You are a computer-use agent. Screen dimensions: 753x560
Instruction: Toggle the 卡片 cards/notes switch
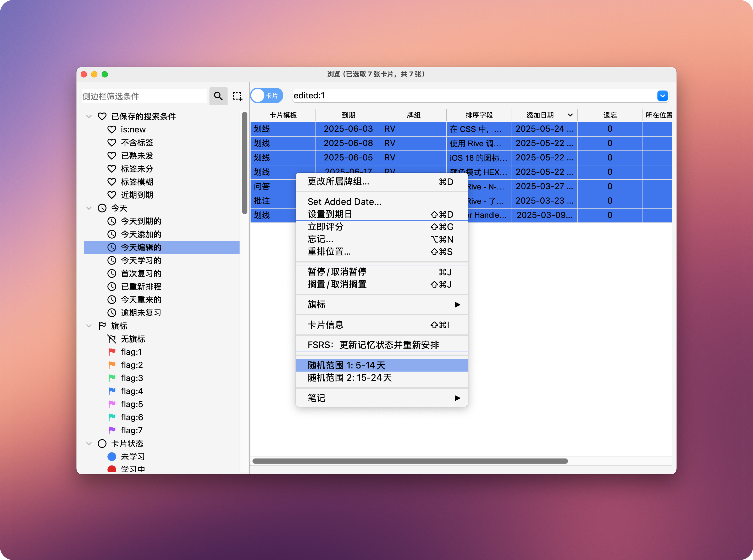(267, 96)
